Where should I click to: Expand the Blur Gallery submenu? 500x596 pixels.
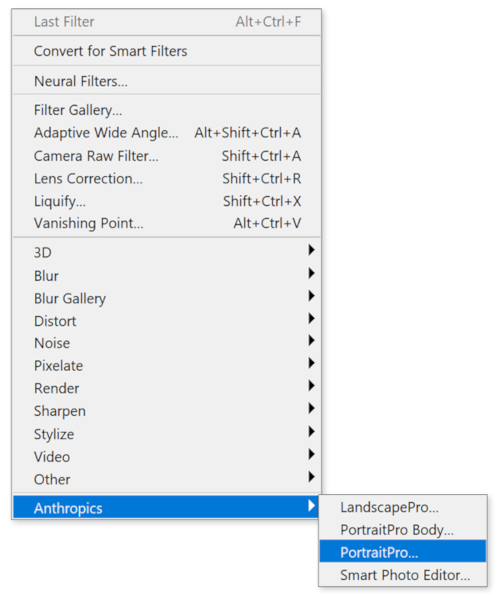(167, 298)
